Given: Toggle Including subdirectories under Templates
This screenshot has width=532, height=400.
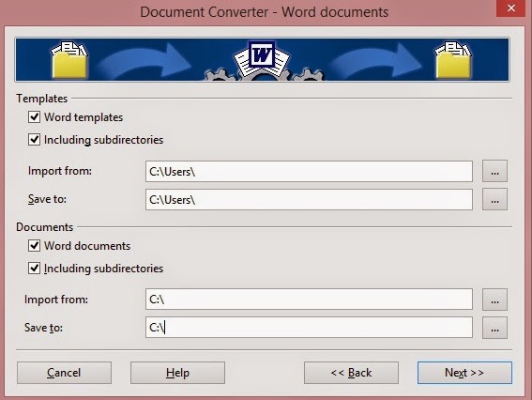Looking at the screenshot, I should [34, 140].
